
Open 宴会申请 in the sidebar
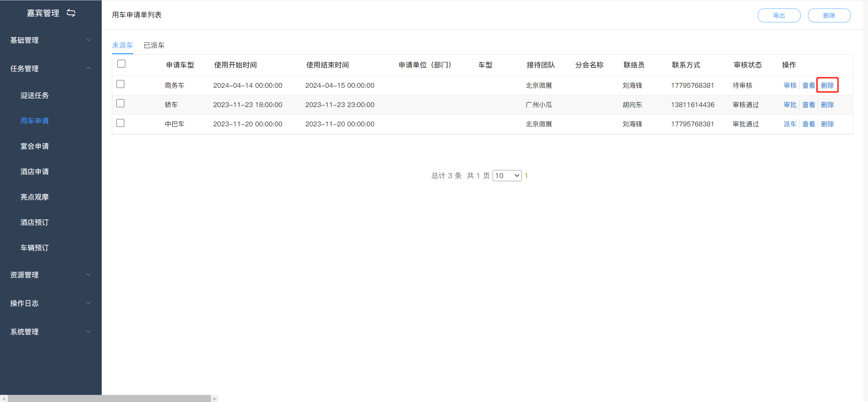coord(35,146)
